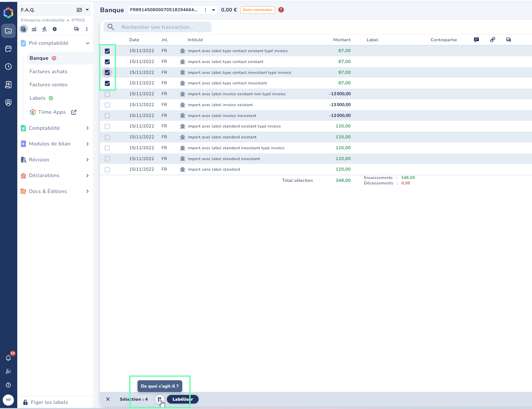Focus the 'Rechercher une transaction' search field
This screenshot has height=409, width=532.
click(158, 27)
